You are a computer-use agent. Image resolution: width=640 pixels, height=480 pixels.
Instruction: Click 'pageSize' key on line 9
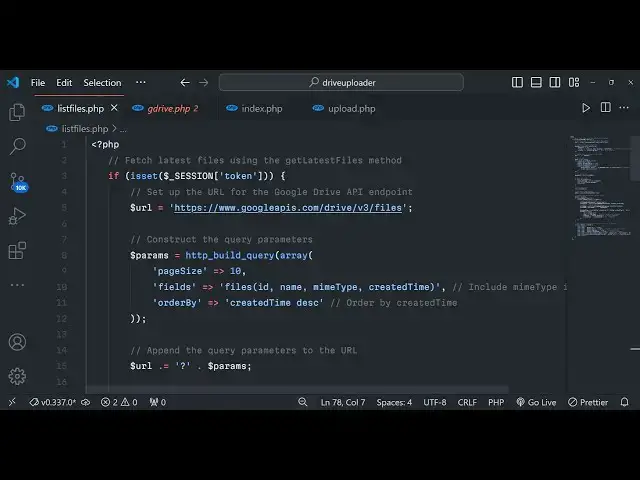point(180,271)
